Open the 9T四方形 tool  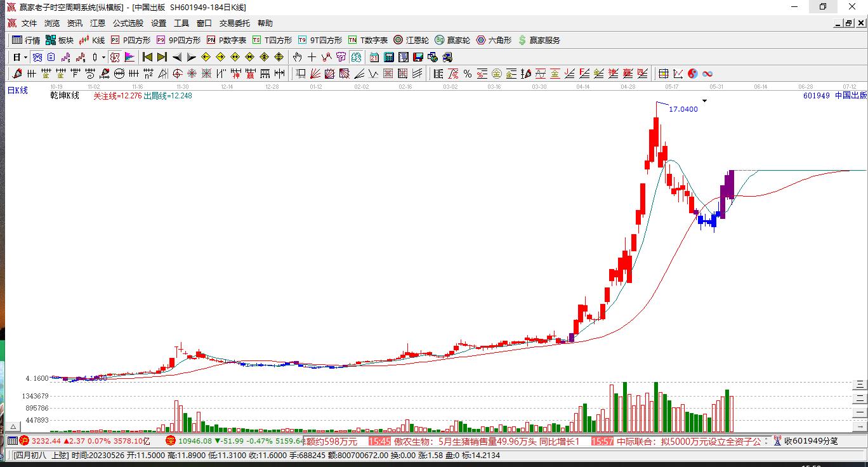click(x=320, y=40)
